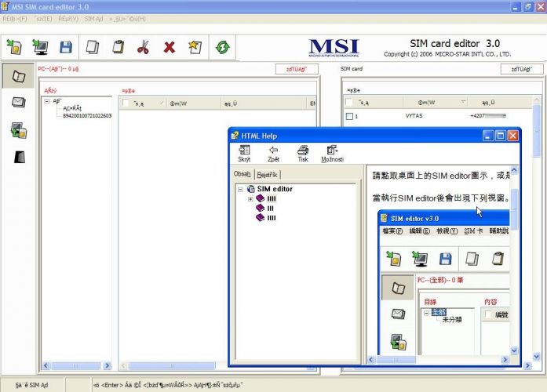The image size is (547, 392).
Task: Click the copy pages toolbar icon
Action: click(92, 47)
